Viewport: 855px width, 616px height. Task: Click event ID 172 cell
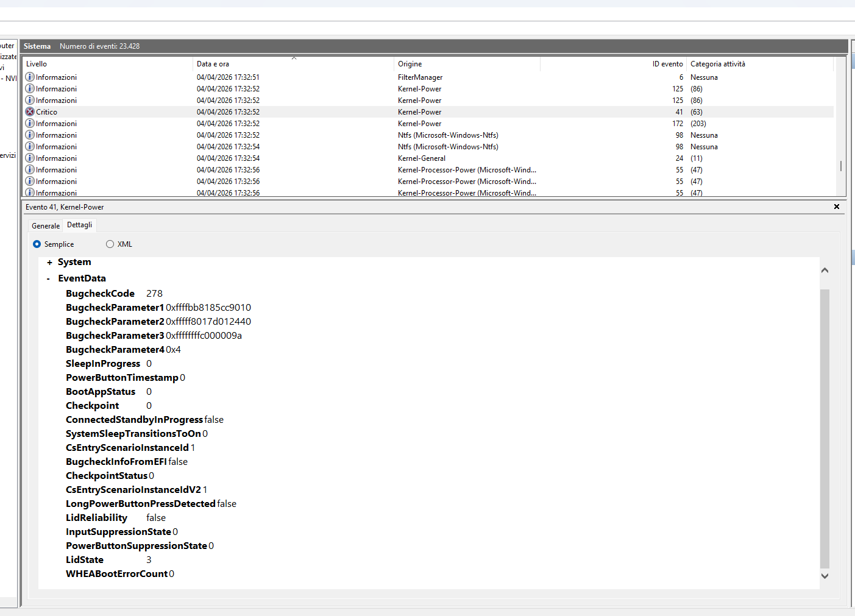(678, 124)
